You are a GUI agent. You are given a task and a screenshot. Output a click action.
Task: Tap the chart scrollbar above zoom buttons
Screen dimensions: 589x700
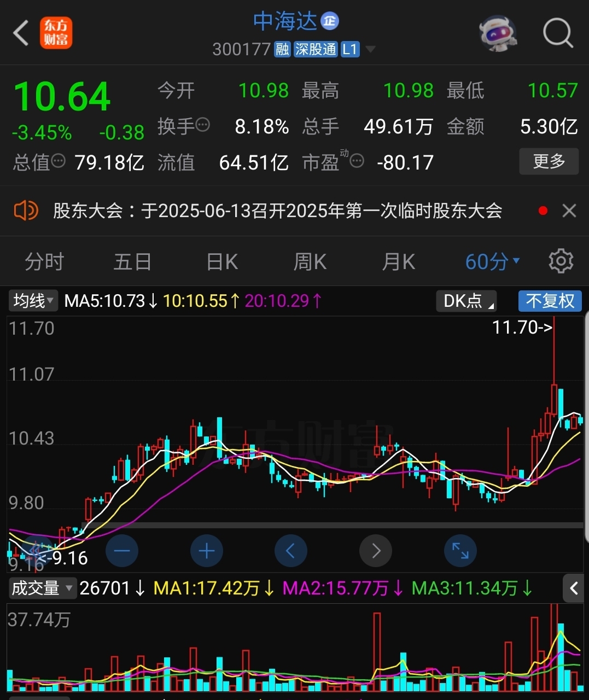coord(333,525)
